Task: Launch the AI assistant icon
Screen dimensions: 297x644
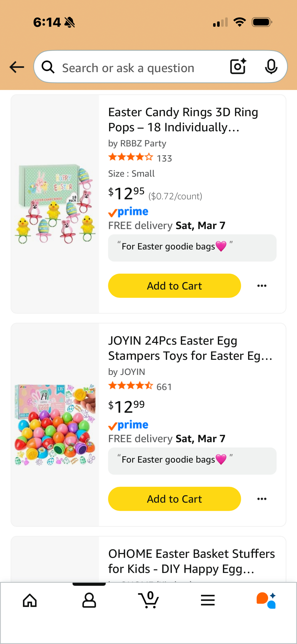Action: pyautogui.click(x=266, y=601)
